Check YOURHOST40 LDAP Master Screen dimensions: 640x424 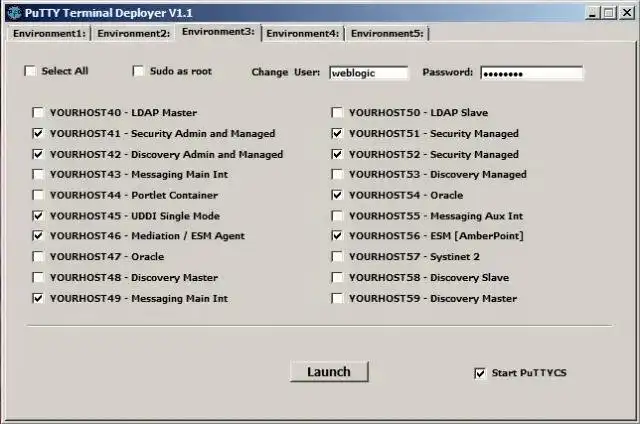(x=38, y=112)
